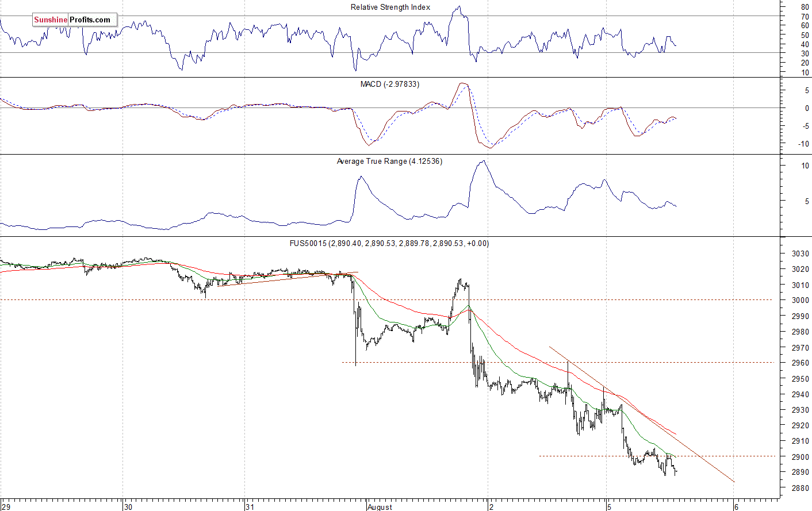Click the August label on the time axis
812x511 pixels.
pos(380,507)
